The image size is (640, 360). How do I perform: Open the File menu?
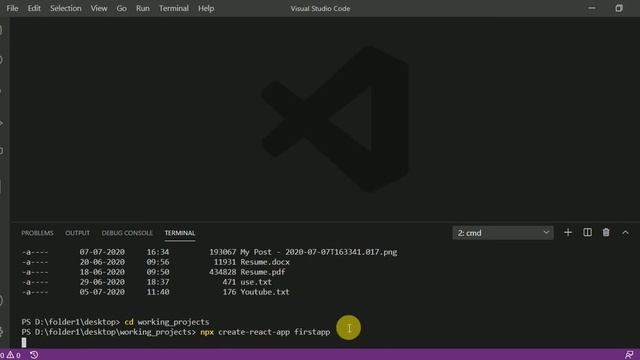(x=12, y=8)
